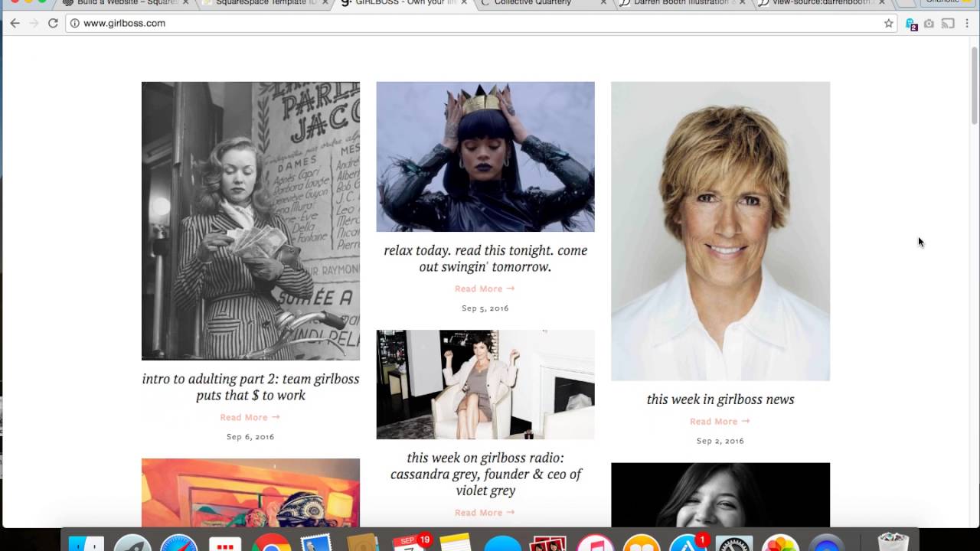Open the Mail stamp icon in Dock
Image resolution: width=980 pixels, height=551 pixels.
(x=316, y=543)
